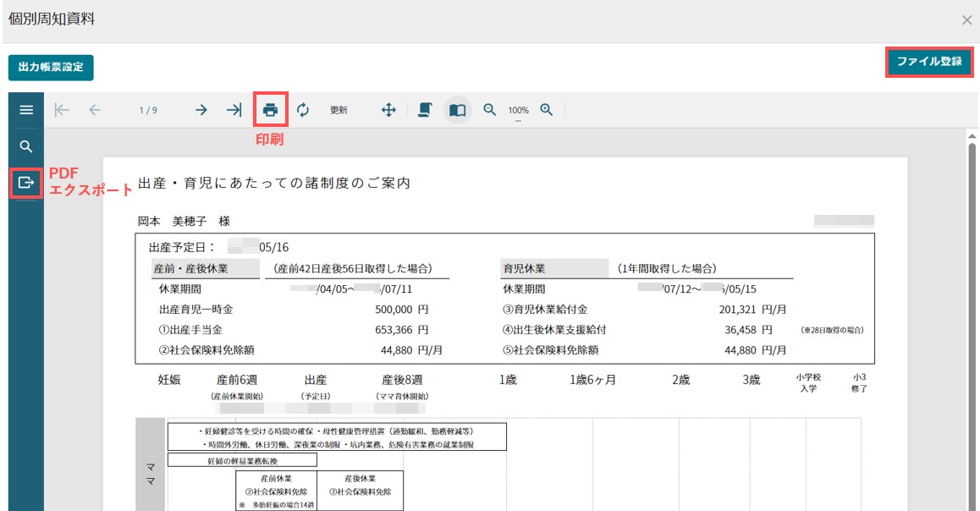Click the 3歳 timeline label
The height and width of the screenshot is (511, 980).
(752, 380)
